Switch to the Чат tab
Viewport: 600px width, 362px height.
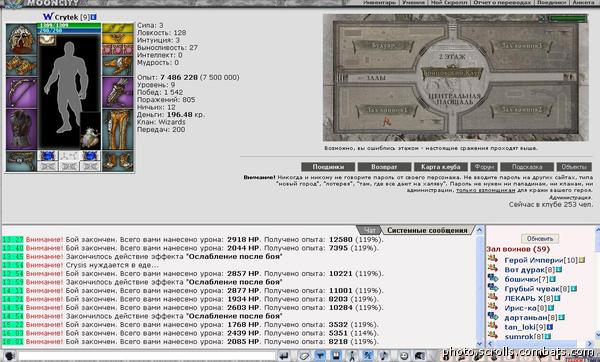(370, 230)
